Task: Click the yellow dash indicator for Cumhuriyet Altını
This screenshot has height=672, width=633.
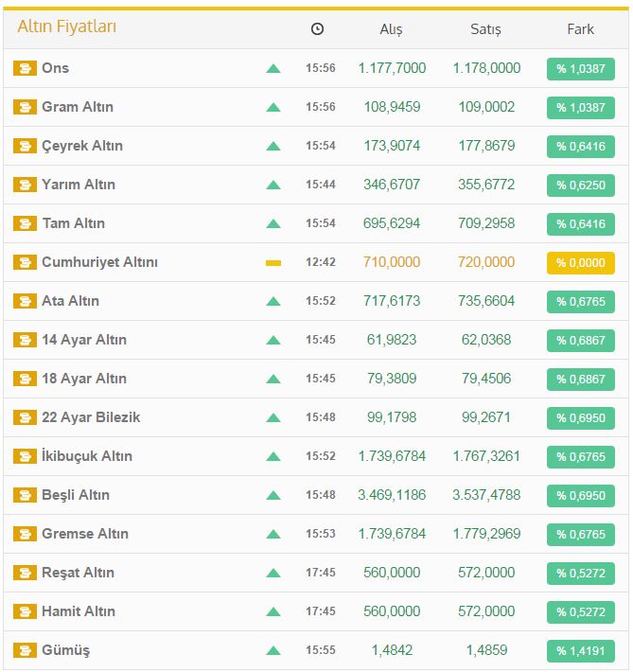Action: point(273,262)
